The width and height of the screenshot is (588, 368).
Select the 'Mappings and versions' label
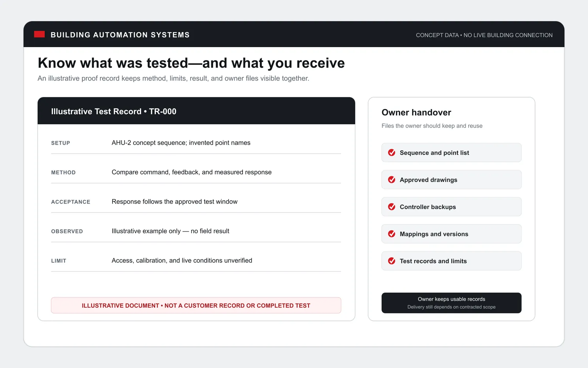pos(434,234)
